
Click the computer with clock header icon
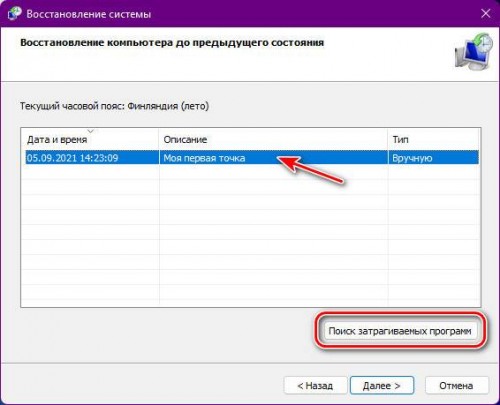(x=474, y=51)
